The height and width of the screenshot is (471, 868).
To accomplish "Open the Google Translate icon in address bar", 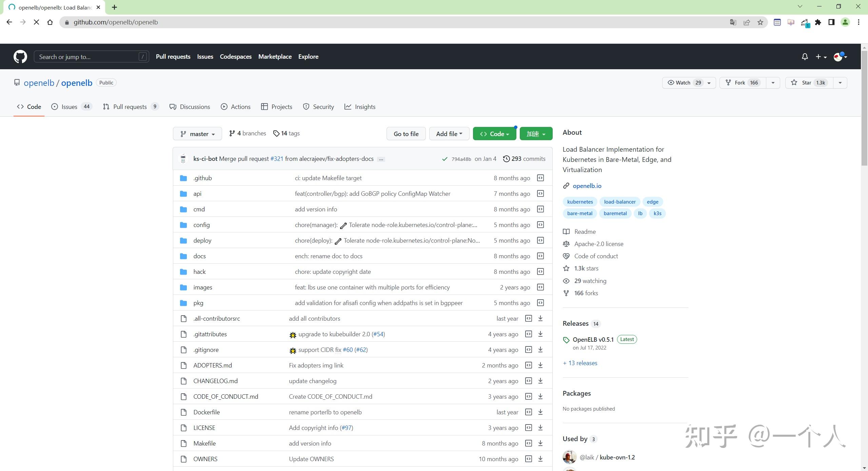I will (x=733, y=22).
